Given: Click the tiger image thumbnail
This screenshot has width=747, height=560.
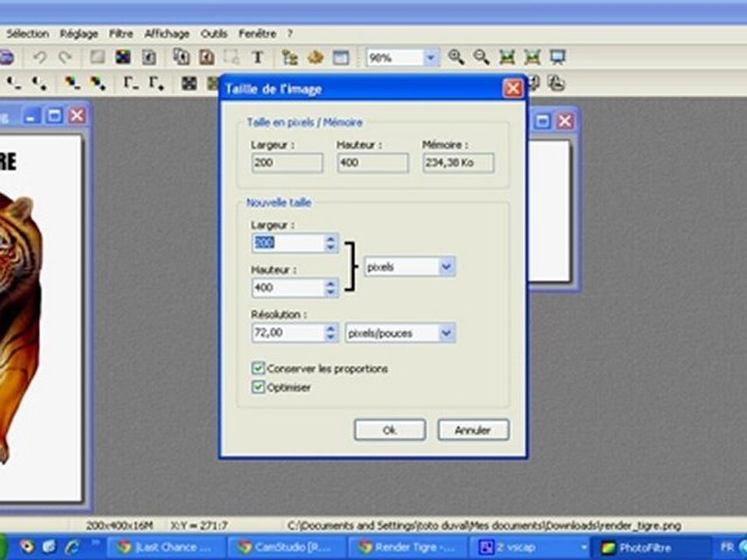Looking at the screenshot, I should (22, 328).
